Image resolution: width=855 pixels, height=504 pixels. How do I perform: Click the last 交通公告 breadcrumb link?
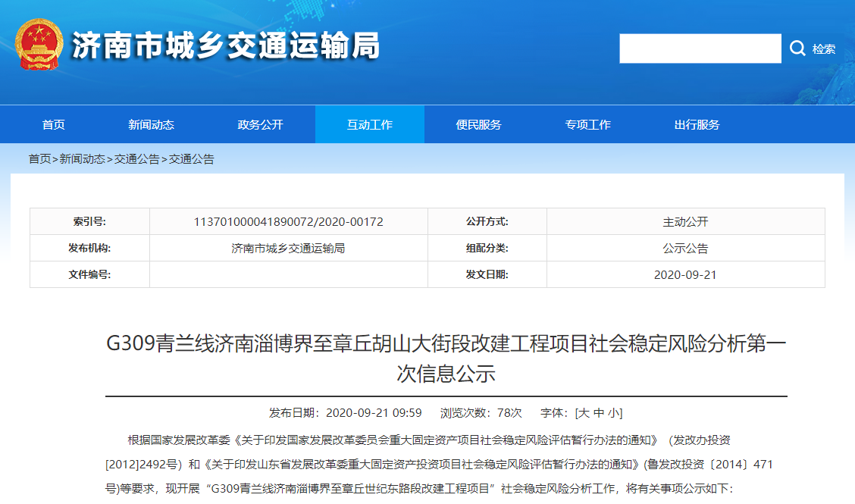click(x=192, y=159)
